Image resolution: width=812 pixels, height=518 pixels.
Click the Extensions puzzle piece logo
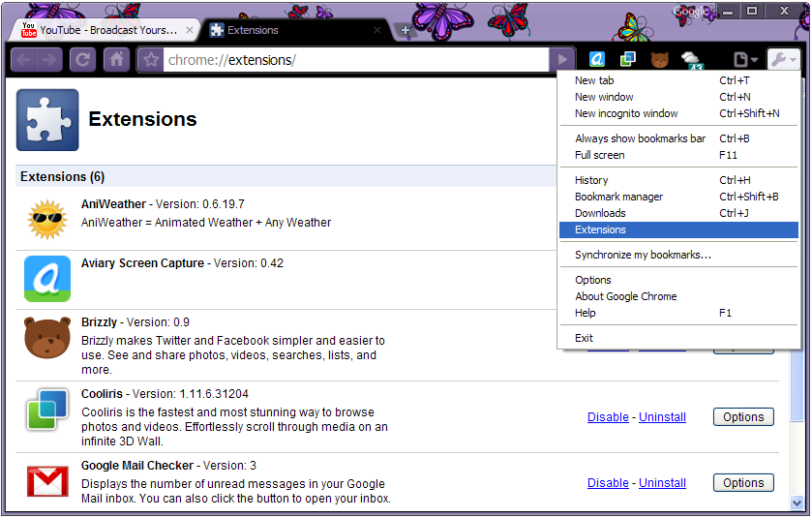coord(47,120)
